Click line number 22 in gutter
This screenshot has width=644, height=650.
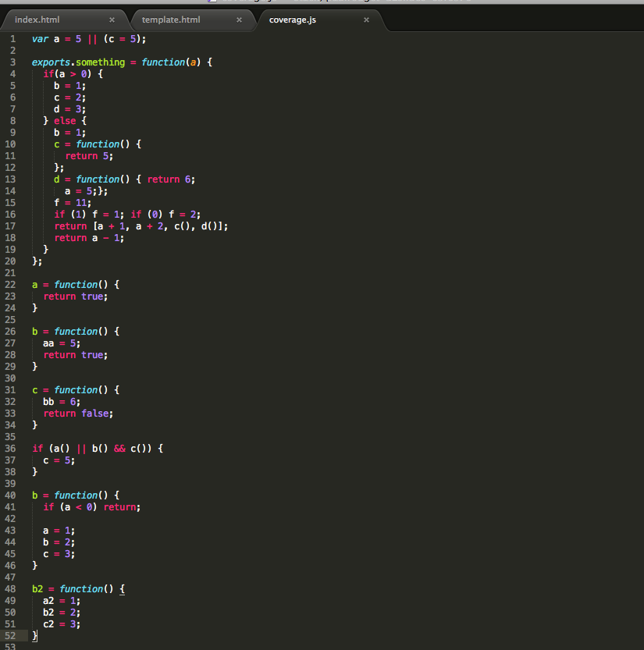[x=10, y=285]
